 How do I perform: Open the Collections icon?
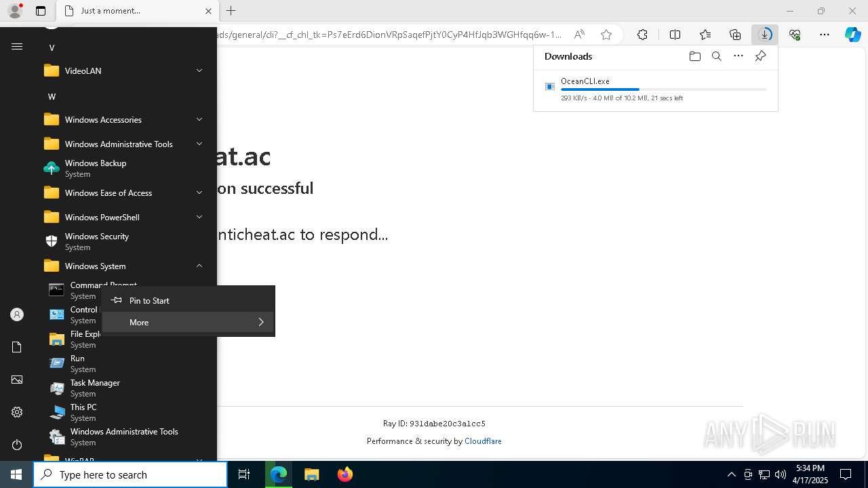(x=735, y=35)
